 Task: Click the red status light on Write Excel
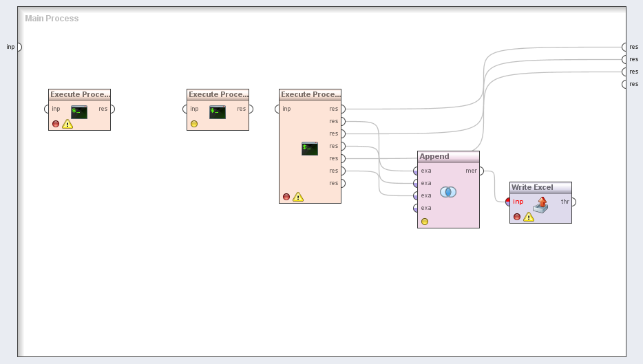pos(517,217)
